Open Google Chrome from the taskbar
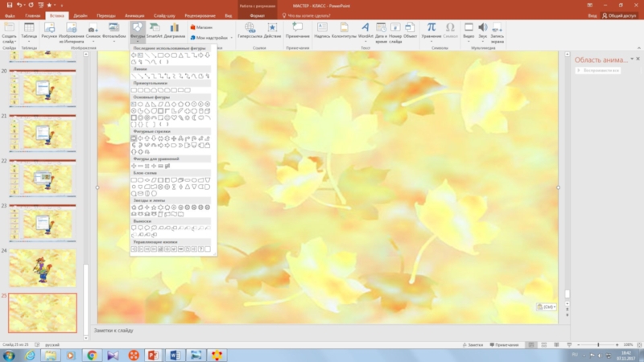Viewport: 644px width, 362px height. [92, 354]
